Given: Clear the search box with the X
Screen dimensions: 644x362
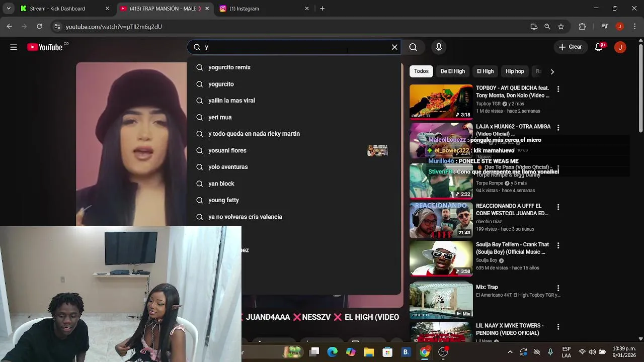Looking at the screenshot, I should pyautogui.click(x=394, y=47).
